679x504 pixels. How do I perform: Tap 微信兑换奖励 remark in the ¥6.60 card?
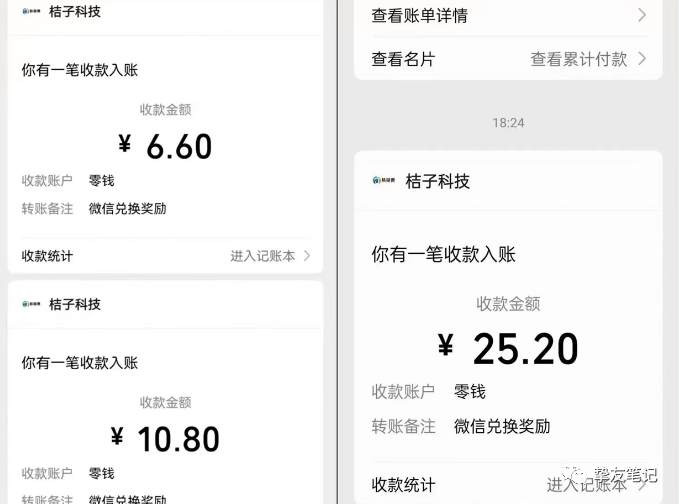click(x=127, y=209)
